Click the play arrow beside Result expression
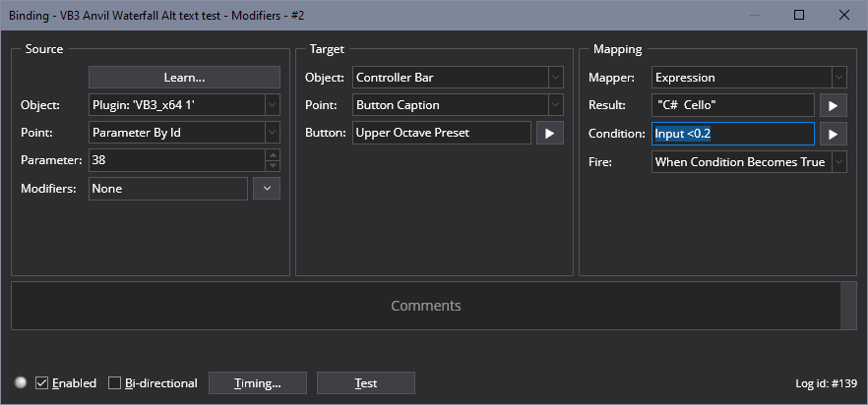Viewport: 868px width, 405px height. (834, 105)
